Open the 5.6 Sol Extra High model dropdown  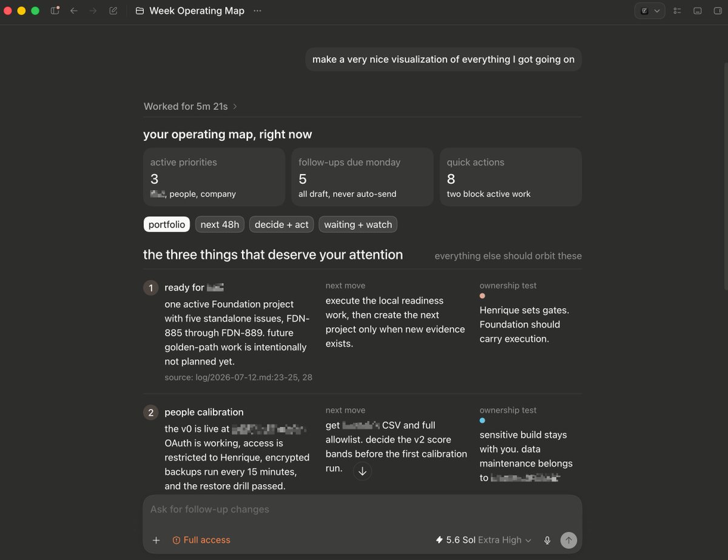point(484,540)
